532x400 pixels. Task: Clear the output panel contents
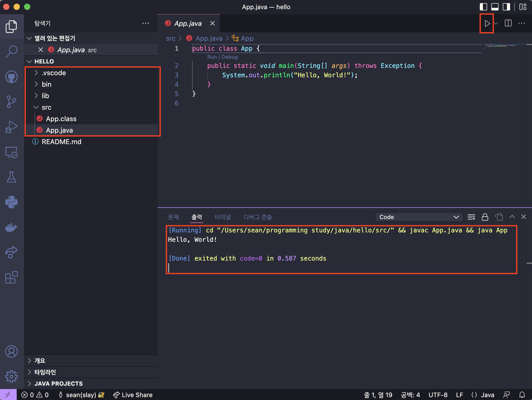pos(471,217)
